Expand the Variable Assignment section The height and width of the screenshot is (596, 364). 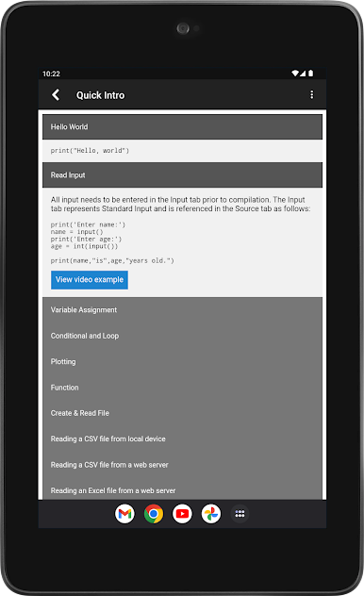click(182, 309)
